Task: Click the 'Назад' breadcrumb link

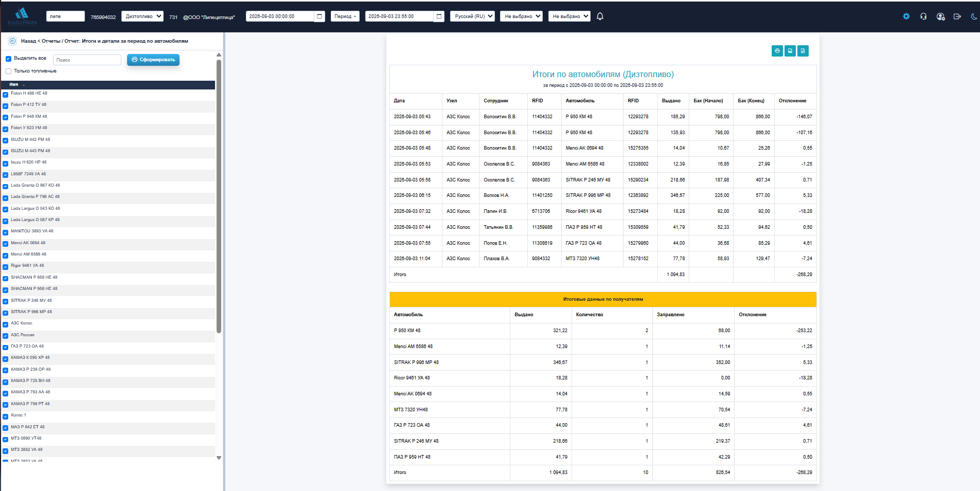Action: coord(28,41)
